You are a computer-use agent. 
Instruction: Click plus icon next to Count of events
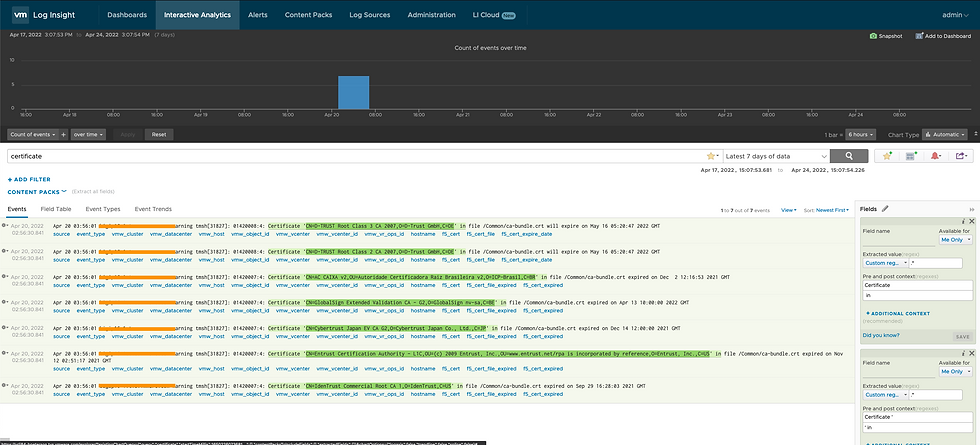tap(64, 134)
